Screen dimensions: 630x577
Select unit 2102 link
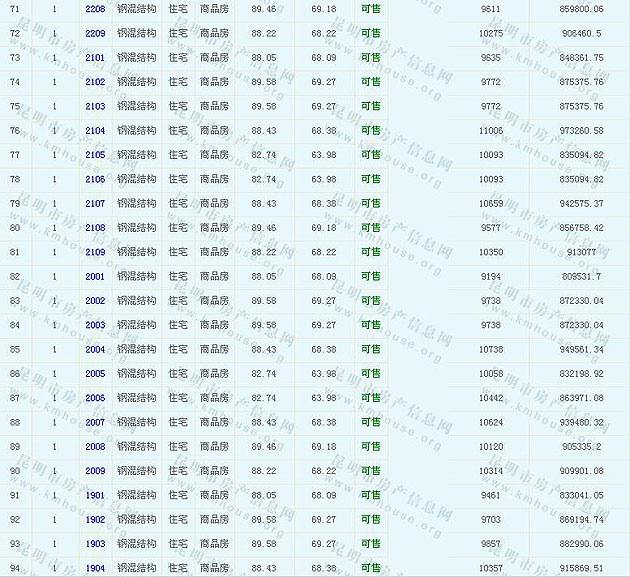(x=95, y=82)
